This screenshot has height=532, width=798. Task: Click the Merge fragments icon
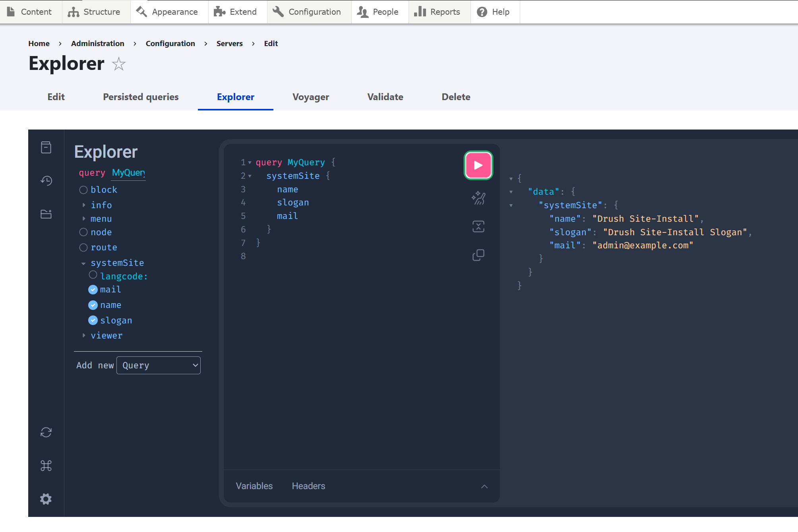pyautogui.click(x=478, y=226)
